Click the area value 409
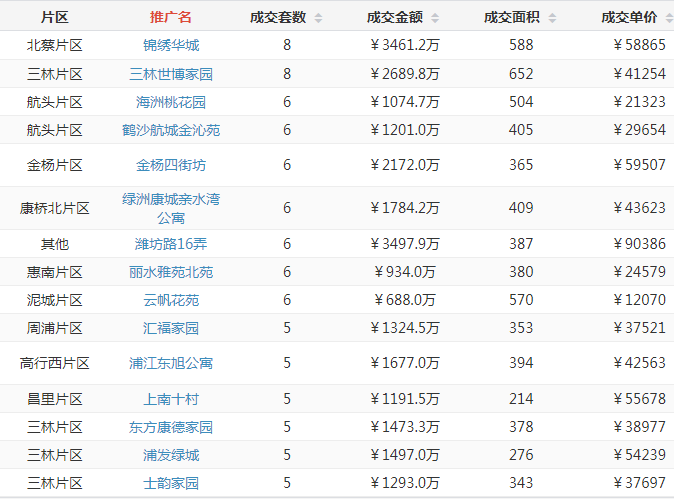 (521, 208)
